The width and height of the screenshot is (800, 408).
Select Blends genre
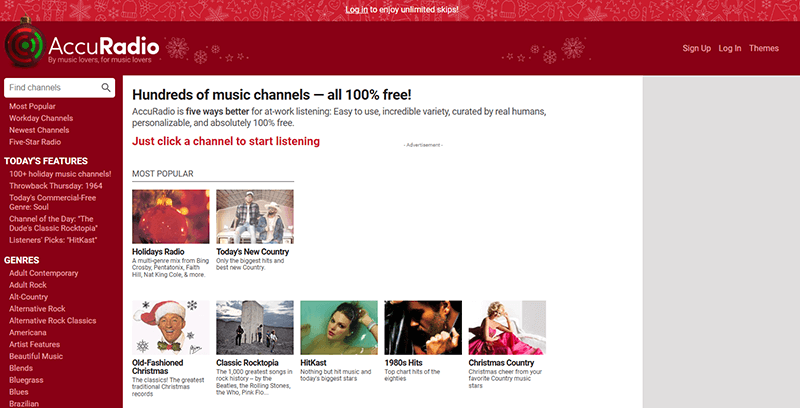[x=21, y=368]
